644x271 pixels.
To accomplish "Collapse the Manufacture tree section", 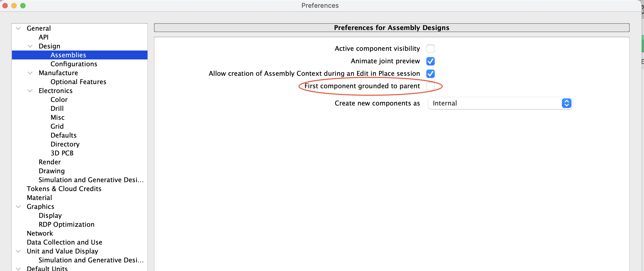I will (30, 73).
